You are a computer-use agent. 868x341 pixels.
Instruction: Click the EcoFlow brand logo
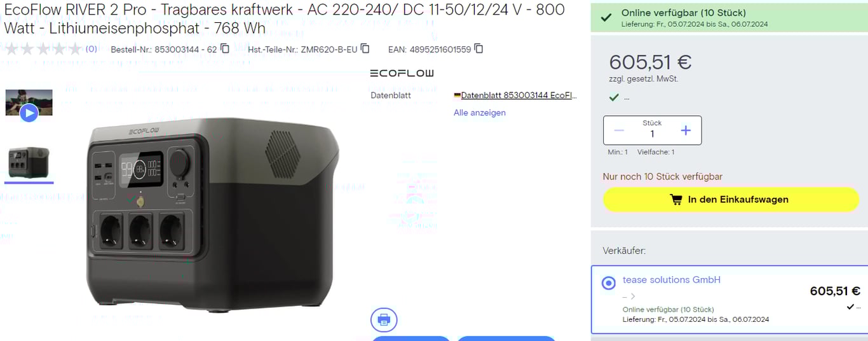coord(402,73)
